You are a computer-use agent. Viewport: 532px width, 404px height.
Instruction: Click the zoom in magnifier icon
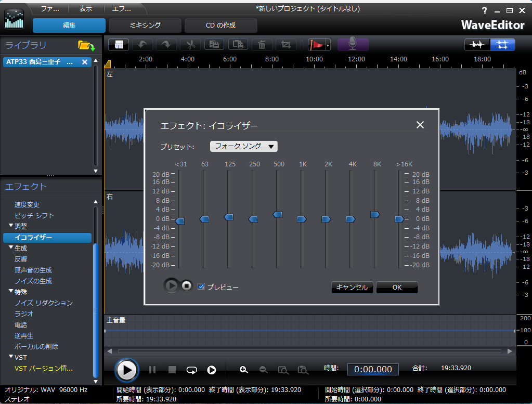243,370
